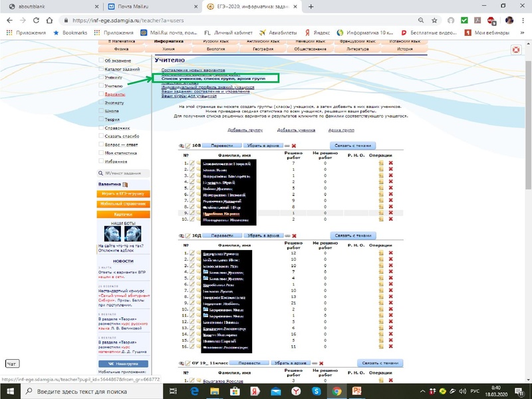The image size is (532, 399).
Task: Check the 'Теория' sidebar checkbox
Action: 101,119
